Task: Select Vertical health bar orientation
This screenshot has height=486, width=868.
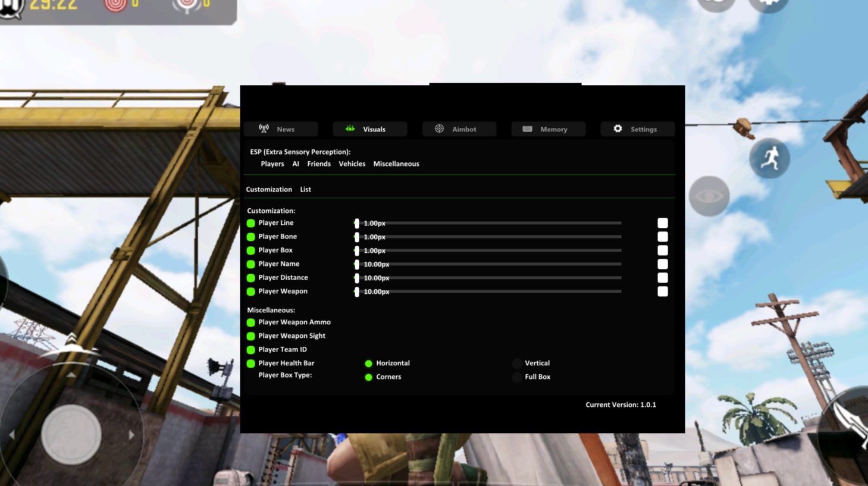Action: click(x=517, y=363)
